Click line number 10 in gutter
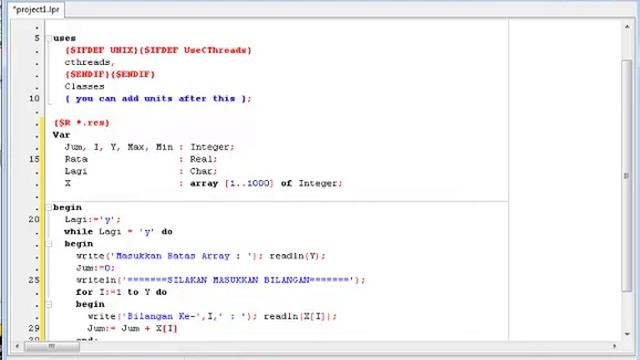The image size is (640, 360). click(34, 98)
